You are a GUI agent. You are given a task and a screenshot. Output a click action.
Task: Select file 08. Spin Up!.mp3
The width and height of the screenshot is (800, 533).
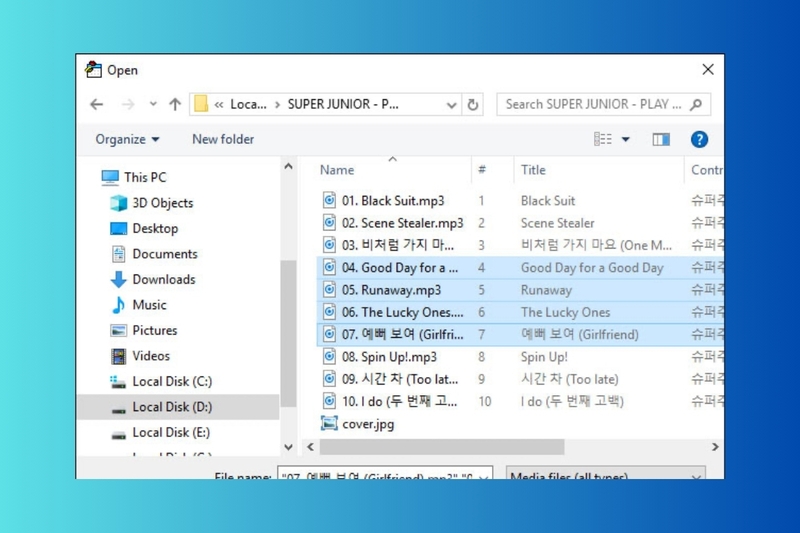(391, 357)
